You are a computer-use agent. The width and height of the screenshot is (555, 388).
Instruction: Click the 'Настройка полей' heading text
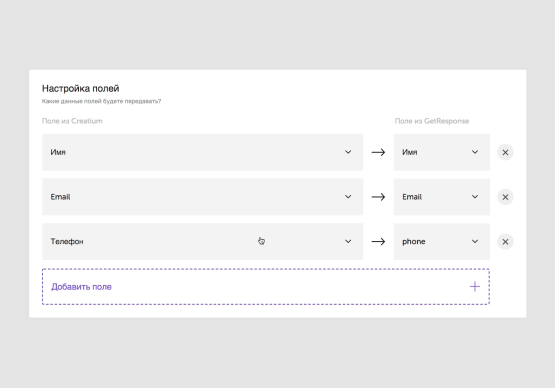pyautogui.click(x=81, y=89)
